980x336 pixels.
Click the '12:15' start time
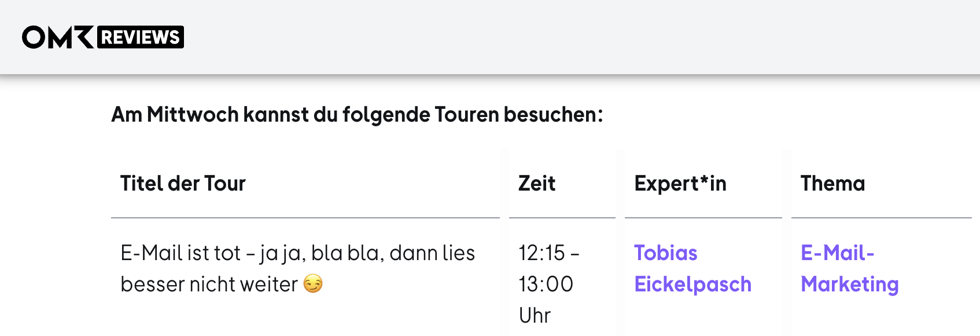pyautogui.click(x=541, y=253)
